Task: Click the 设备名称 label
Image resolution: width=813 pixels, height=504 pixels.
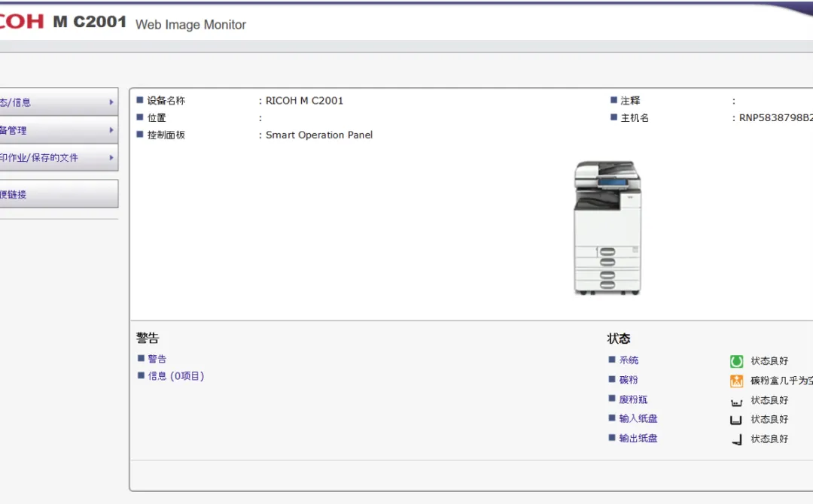Action: [x=166, y=101]
